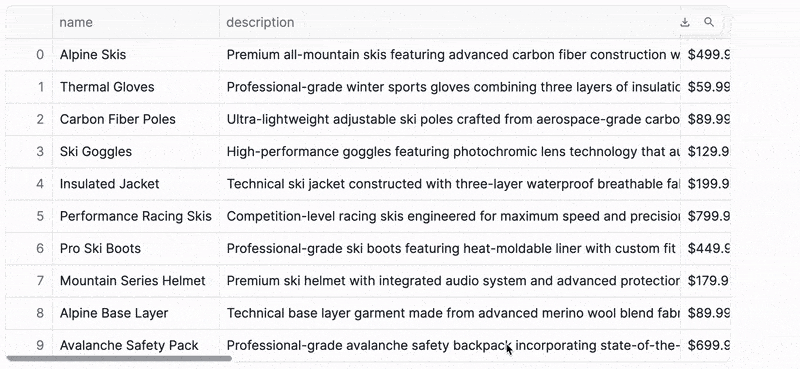Click row index 0 cell
The height and width of the screenshot is (369, 800).
(x=29, y=55)
